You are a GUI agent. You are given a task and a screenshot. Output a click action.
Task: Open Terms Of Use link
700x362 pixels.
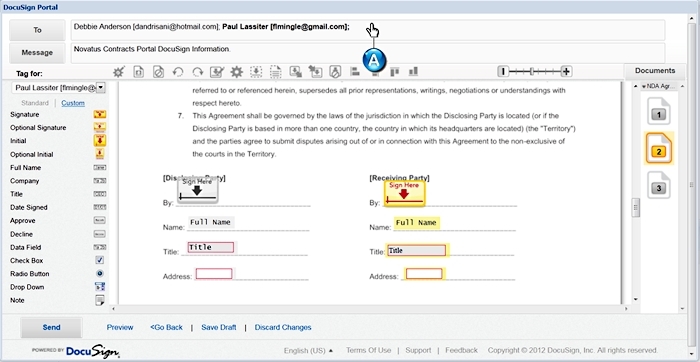[x=368, y=350]
